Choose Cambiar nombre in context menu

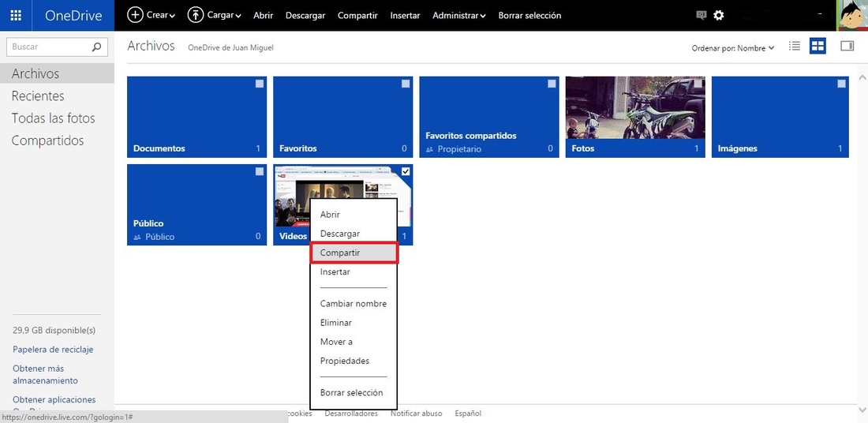[x=354, y=303]
